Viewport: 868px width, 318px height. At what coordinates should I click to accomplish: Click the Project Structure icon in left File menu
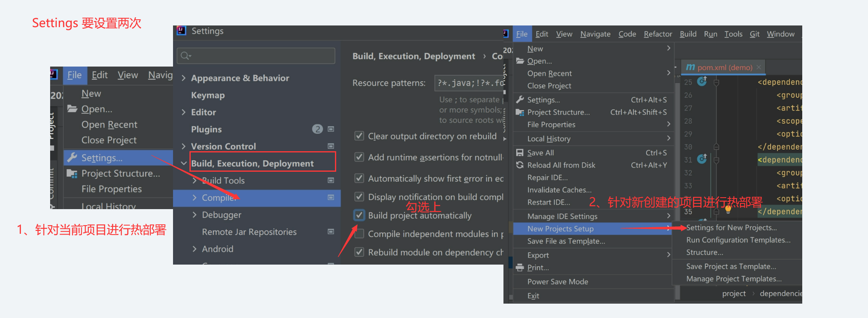(x=72, y=173)
